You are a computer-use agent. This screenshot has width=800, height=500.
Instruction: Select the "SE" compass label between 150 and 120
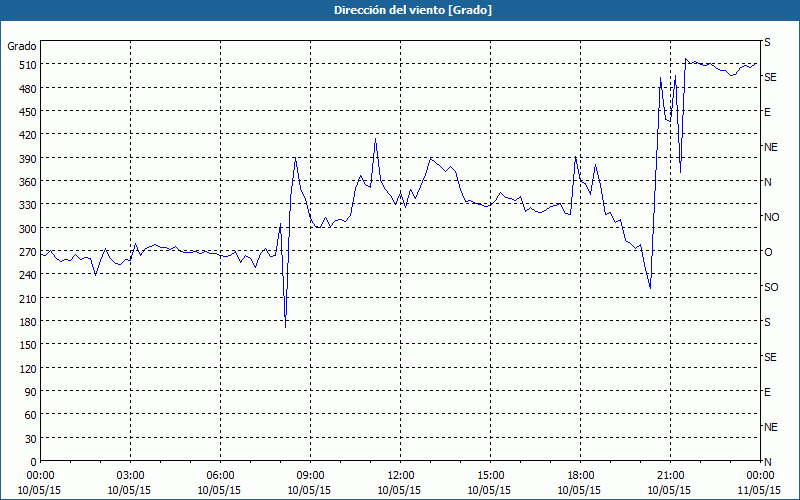(x=770, y=357)
